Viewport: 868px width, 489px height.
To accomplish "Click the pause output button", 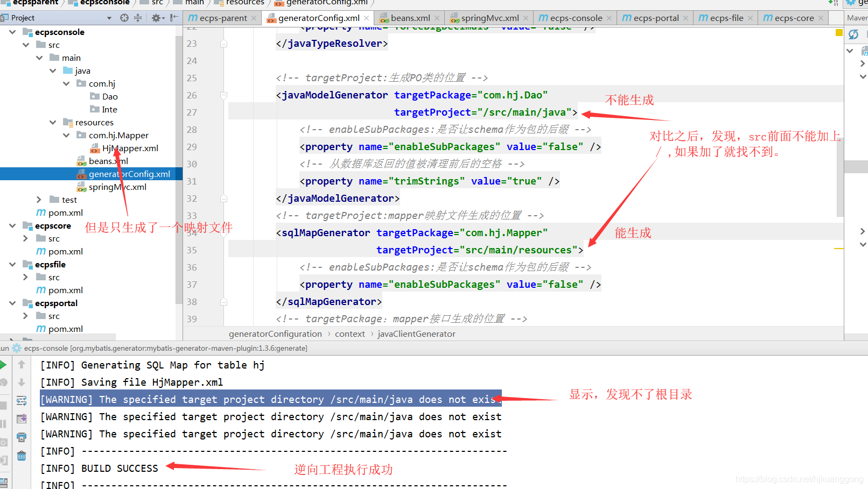I will point(3,424).
